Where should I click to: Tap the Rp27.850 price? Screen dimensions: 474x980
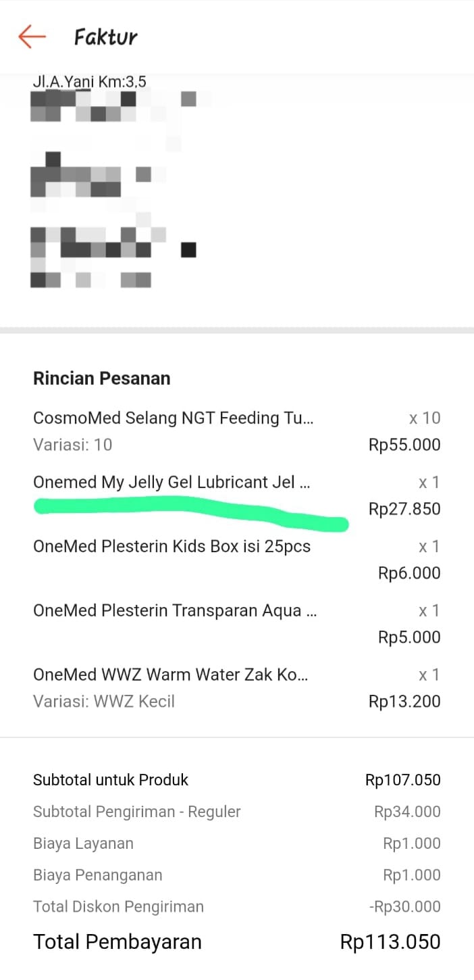coord(404,509)
